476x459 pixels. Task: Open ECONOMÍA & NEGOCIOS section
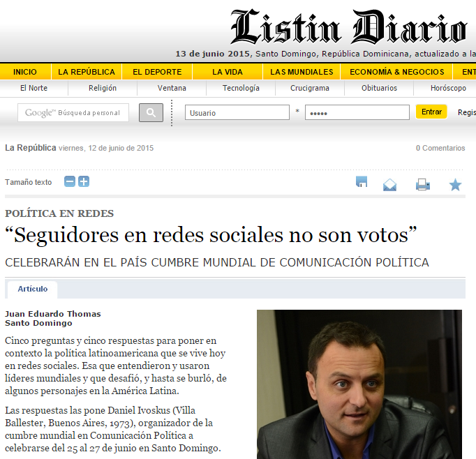pyautogui.click(x=396, y=72)
